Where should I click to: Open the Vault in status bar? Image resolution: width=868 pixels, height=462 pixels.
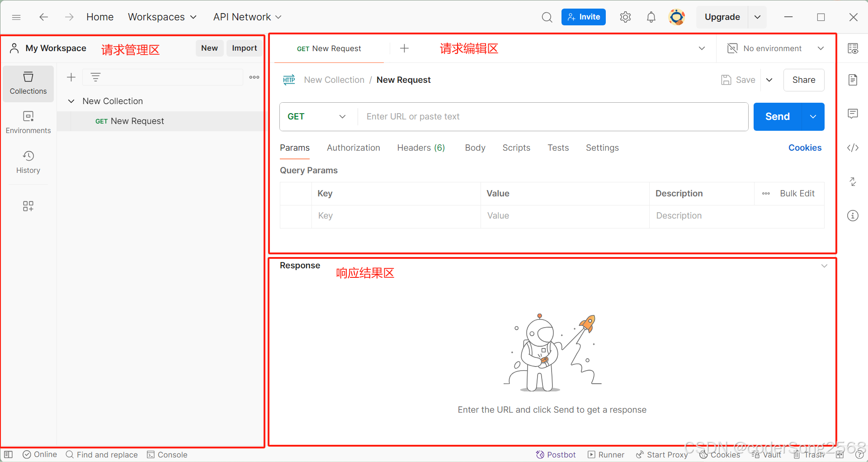coord(767,455)
